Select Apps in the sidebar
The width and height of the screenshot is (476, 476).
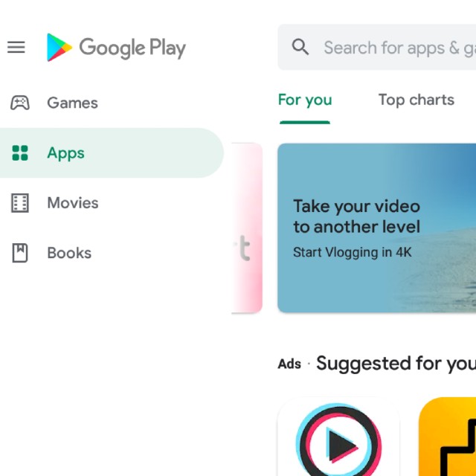112,152
